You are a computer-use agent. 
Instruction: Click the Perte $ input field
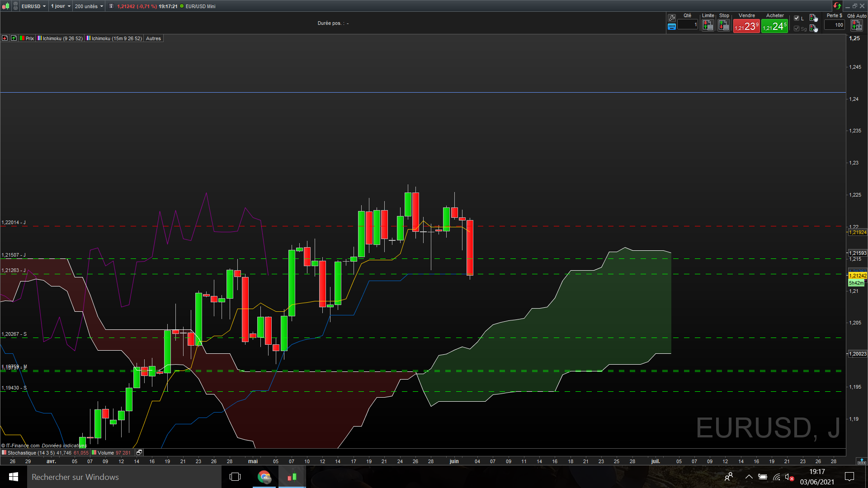[x=834, y=25]
